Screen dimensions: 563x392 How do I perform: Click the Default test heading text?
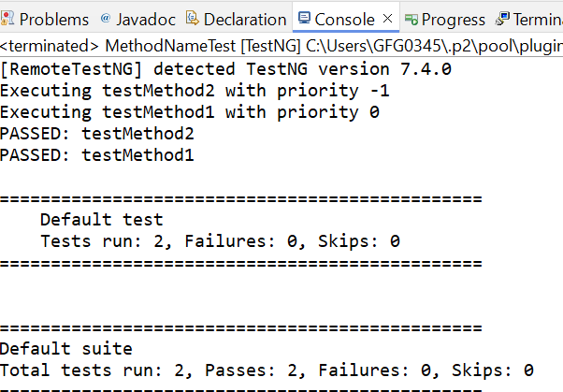[102, 220]
